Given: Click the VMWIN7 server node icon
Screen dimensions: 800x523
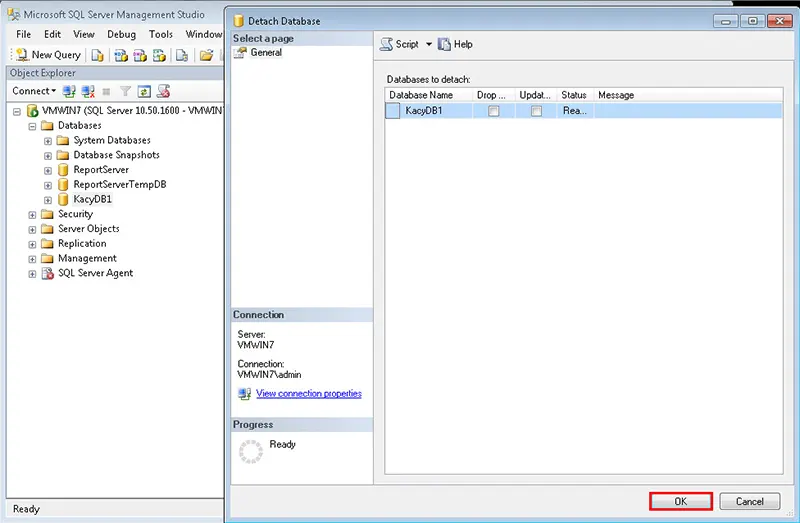Looking at the screenshot, I should click(x=33, y=110).
